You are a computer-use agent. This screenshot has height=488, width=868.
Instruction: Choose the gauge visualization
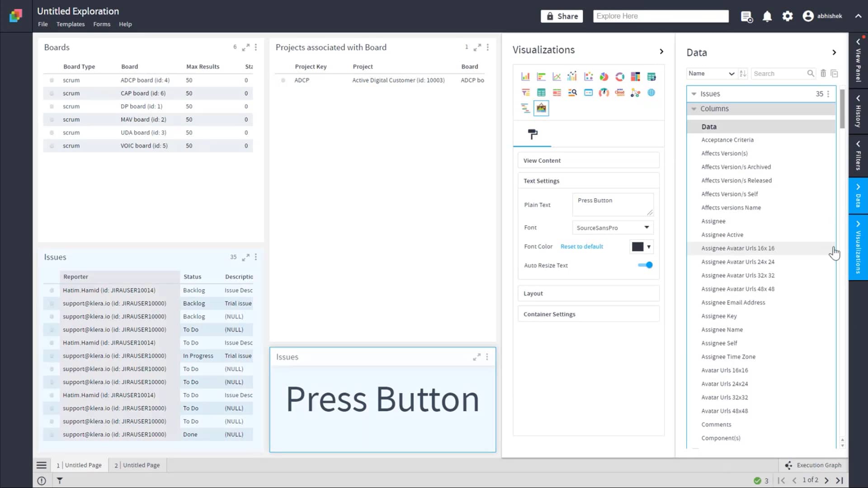(604, 93)
